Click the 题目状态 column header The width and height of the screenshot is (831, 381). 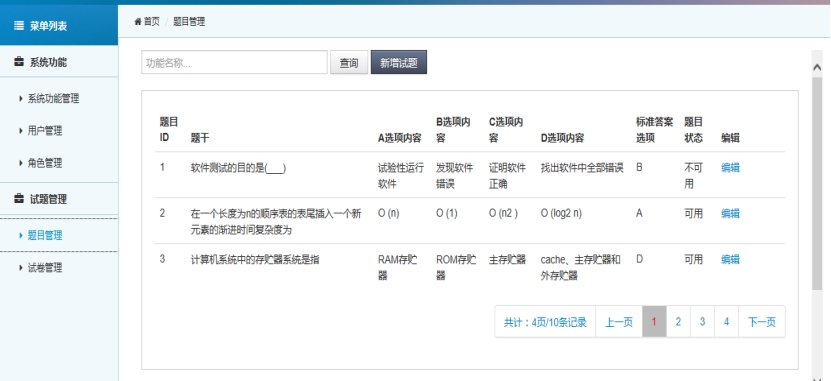pos(693,130)
